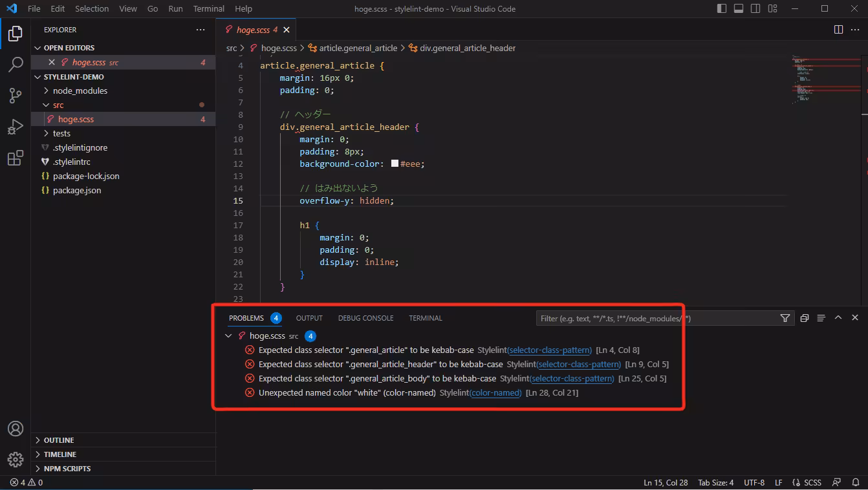Toggle secondary side bar layout button
Viewport: 868px width, 490px height.
[x=755, y=8]
